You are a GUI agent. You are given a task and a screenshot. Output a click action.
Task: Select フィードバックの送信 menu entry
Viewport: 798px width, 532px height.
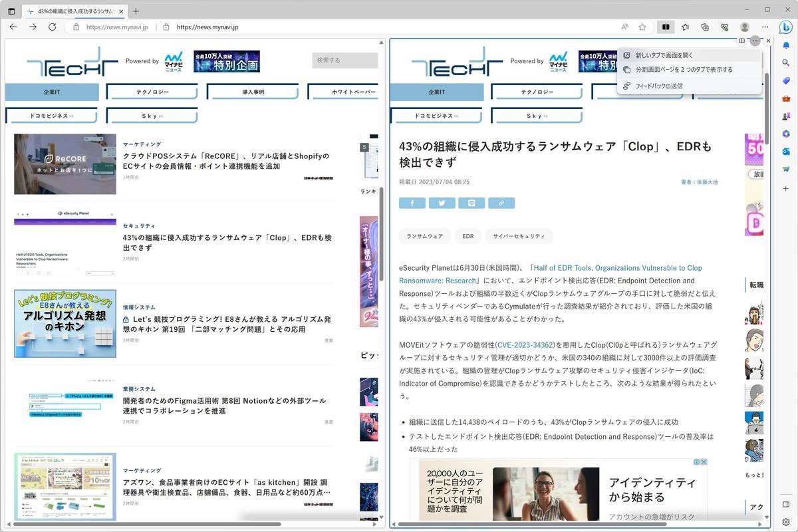click(689, 86)
